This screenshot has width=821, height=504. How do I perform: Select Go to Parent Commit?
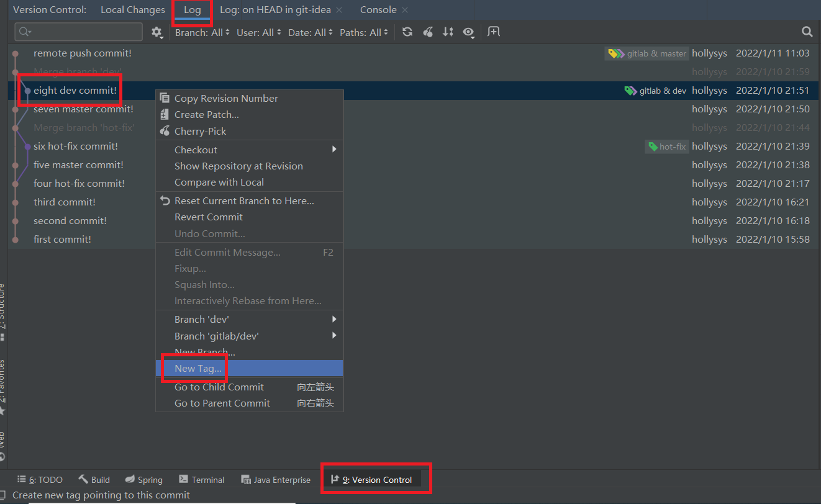point(249,403)
